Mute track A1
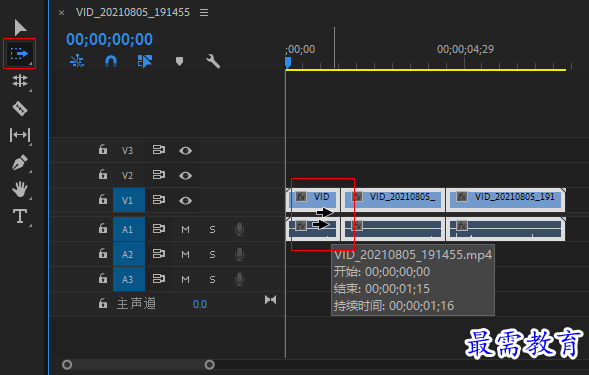This screenshot has width=589, height=375. [186, 230]
